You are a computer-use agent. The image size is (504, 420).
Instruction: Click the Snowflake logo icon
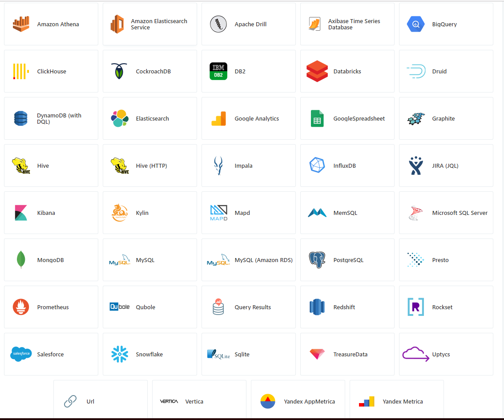pyautogui.click(x=120, y=354)
